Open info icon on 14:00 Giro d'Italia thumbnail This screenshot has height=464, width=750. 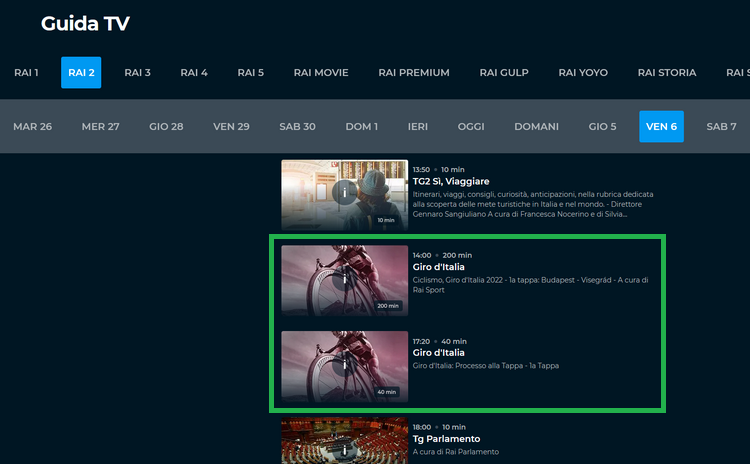click(x=344, y=279)
